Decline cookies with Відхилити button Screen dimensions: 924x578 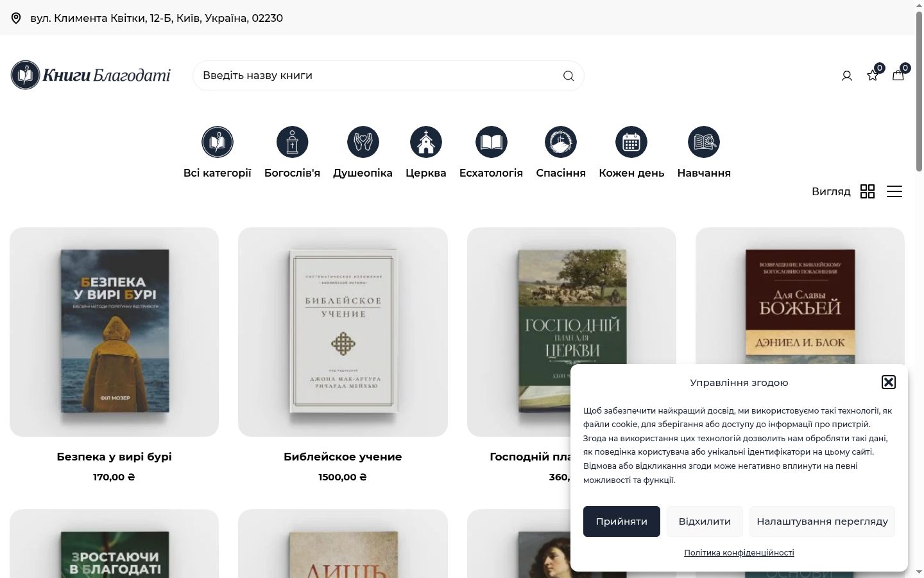pos(705,521)
